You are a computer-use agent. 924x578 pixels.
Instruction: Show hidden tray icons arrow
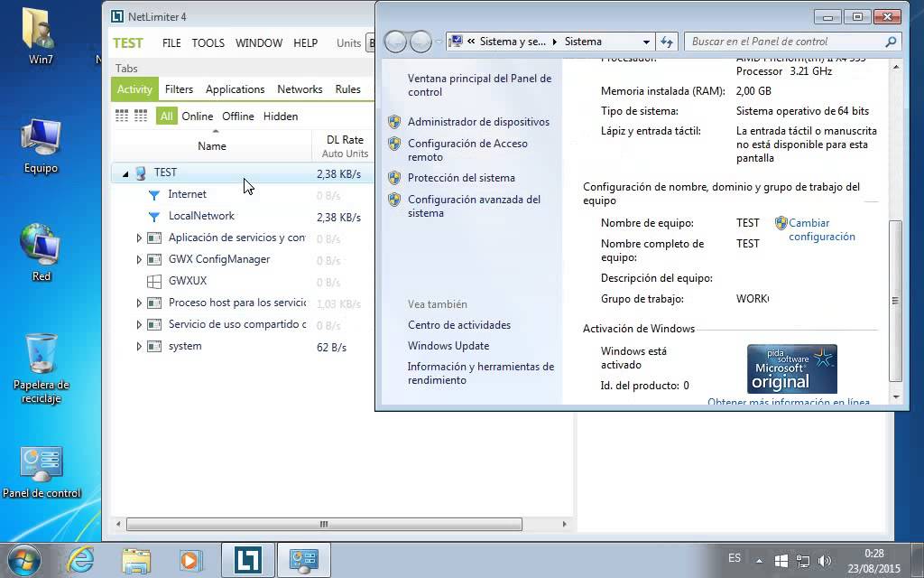[x=760, y=561]
